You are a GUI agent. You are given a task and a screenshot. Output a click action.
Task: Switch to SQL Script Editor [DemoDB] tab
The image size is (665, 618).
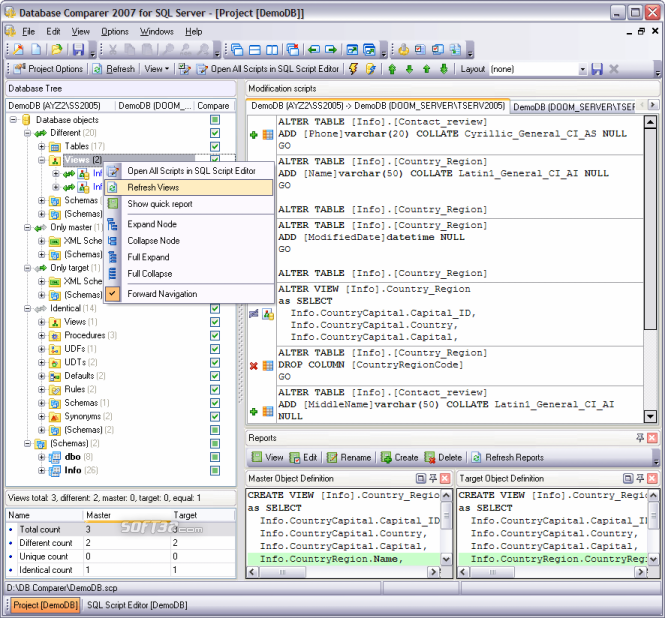[137, 605]
